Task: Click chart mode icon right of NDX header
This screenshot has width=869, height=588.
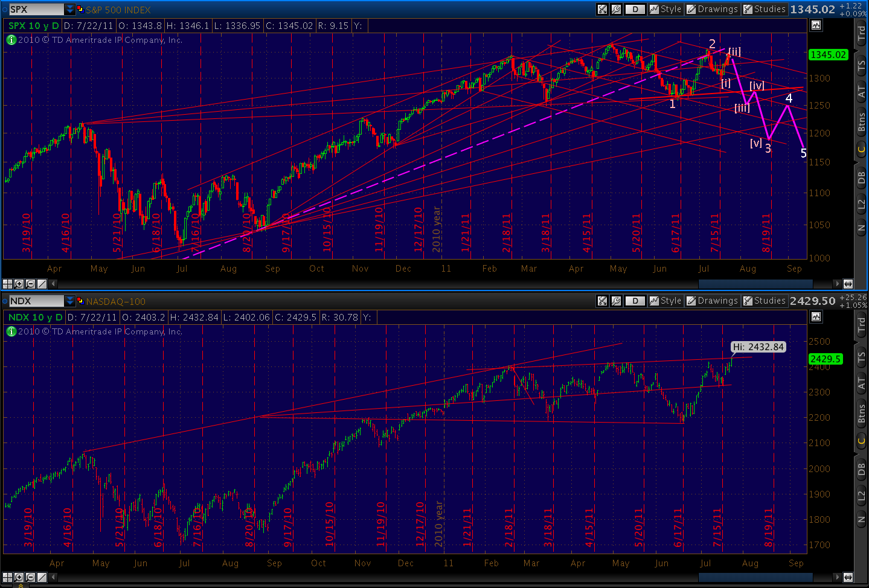Action: tap(816, 317)
